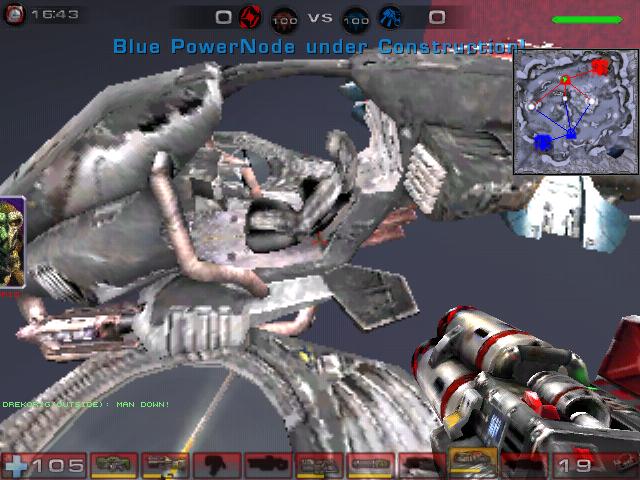Select the third weapon slot (bio rifle)

(217, 465)
